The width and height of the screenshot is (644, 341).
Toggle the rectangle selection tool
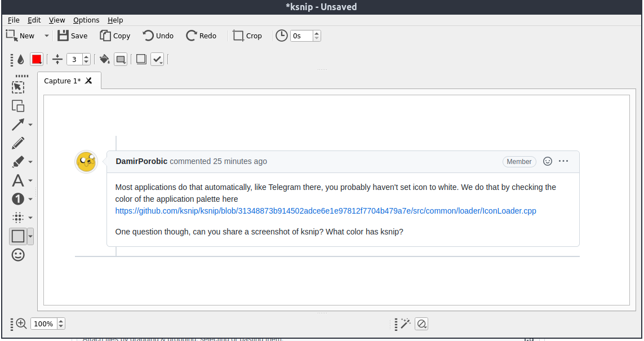tap(18, 87)
